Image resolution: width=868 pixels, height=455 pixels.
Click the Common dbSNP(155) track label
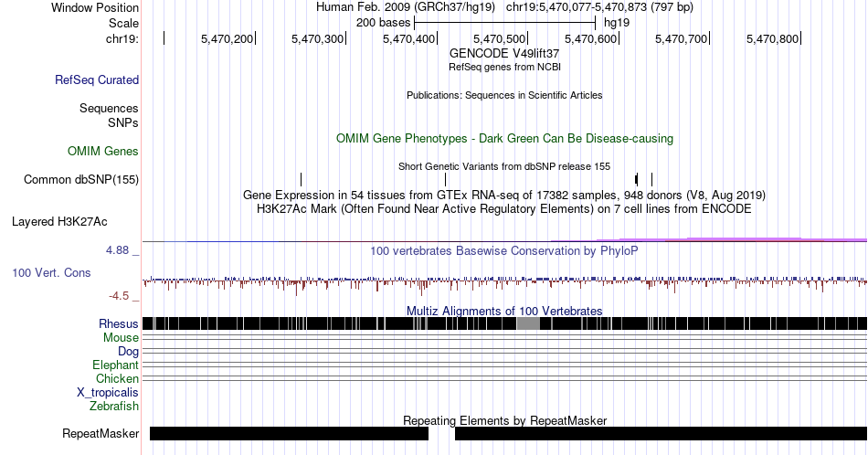tap(80, 179)
